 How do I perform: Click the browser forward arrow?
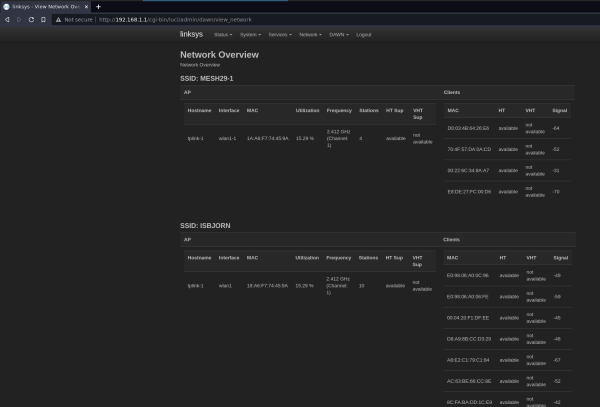tap(19, 19)
